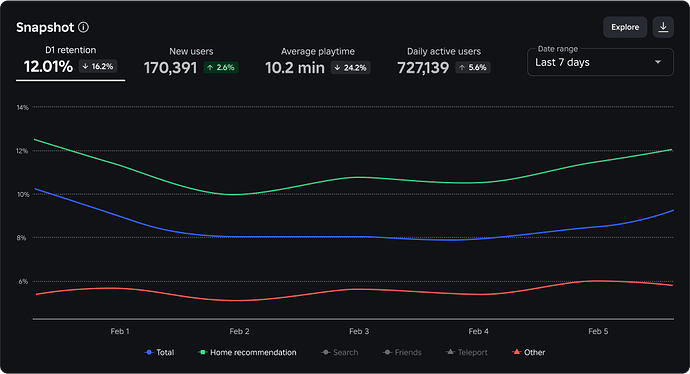
Task: Click the Average playtime change badge
Action: 351,68
